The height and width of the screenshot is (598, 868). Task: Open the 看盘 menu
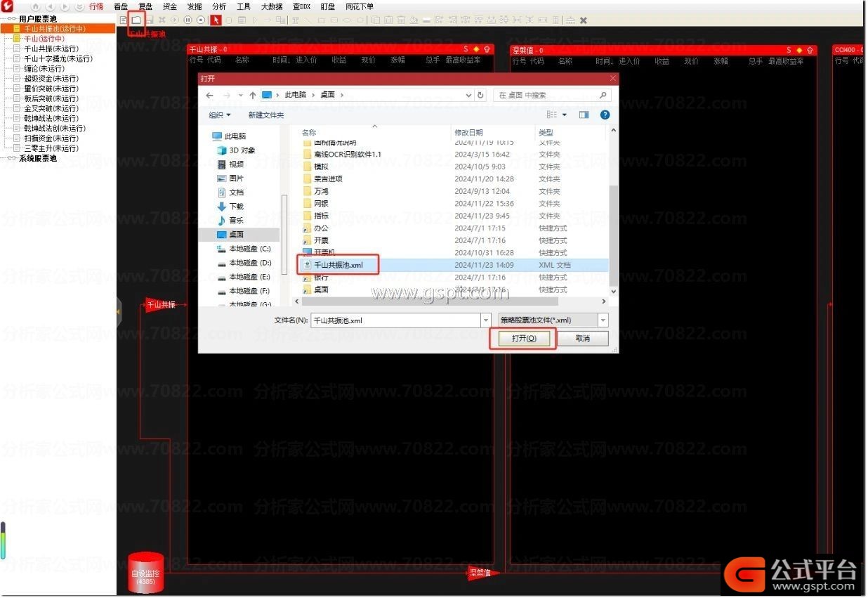pos(121,6)
